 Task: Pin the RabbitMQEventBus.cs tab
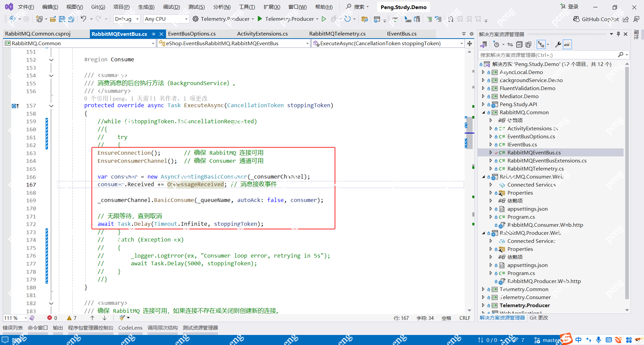[x=153, y=34]
